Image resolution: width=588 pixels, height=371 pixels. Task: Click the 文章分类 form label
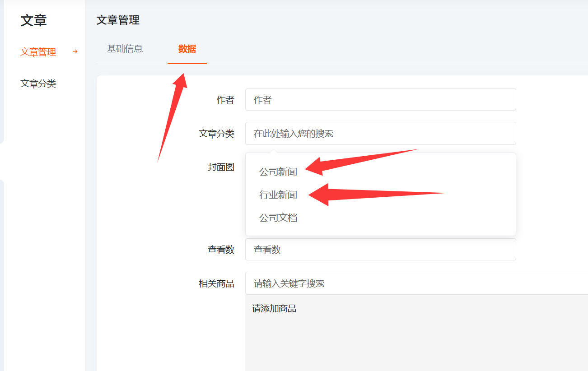216,134
